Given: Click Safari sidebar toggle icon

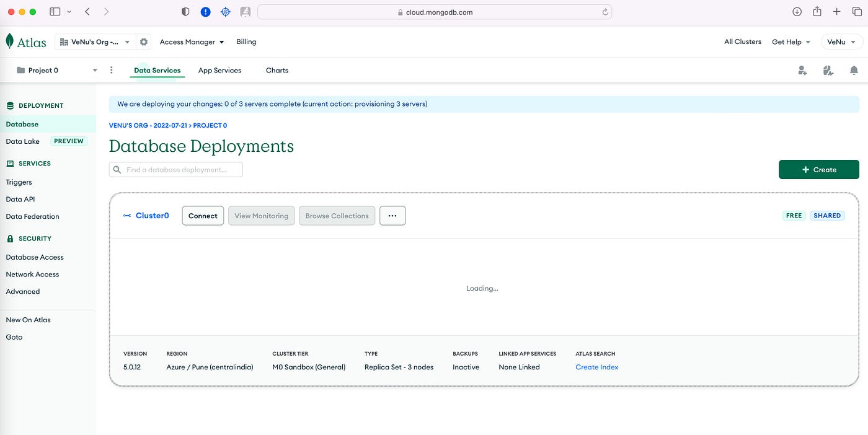Looking at the screenshot, I should (x=55, y=12).
